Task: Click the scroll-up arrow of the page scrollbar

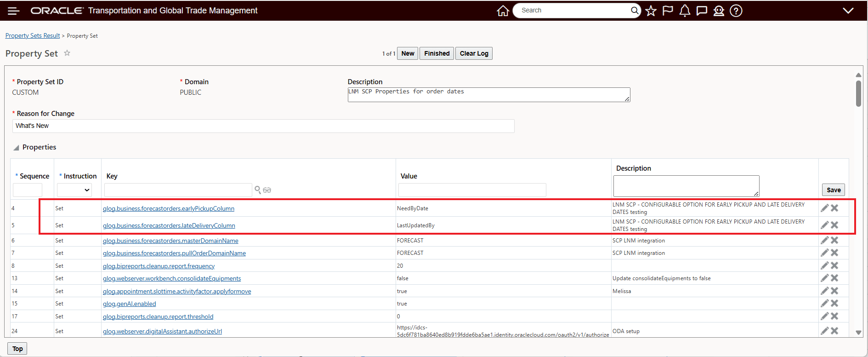Action: 858,75
